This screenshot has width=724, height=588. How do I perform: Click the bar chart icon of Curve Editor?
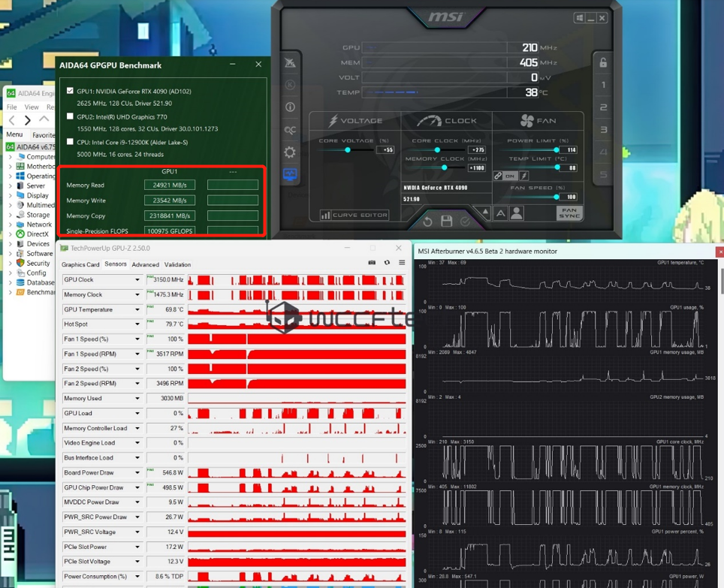point(325,215)
